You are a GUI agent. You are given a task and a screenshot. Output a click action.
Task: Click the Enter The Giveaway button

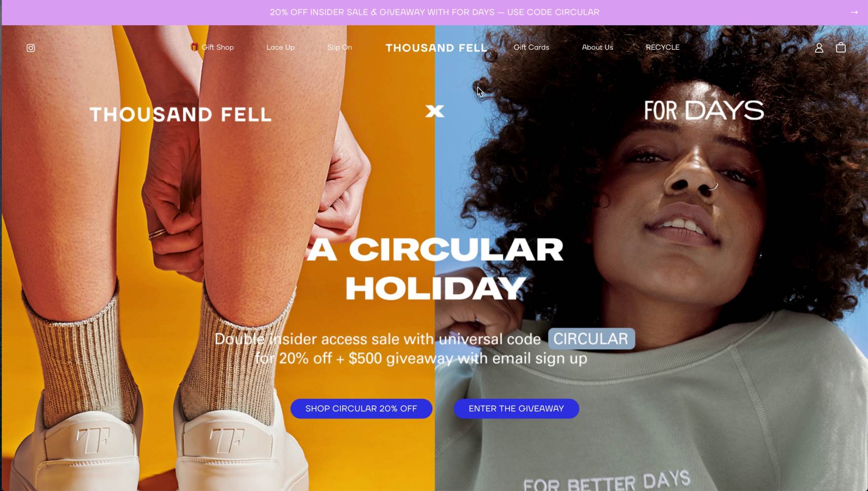pyautogui.click(x=516, y=409)
